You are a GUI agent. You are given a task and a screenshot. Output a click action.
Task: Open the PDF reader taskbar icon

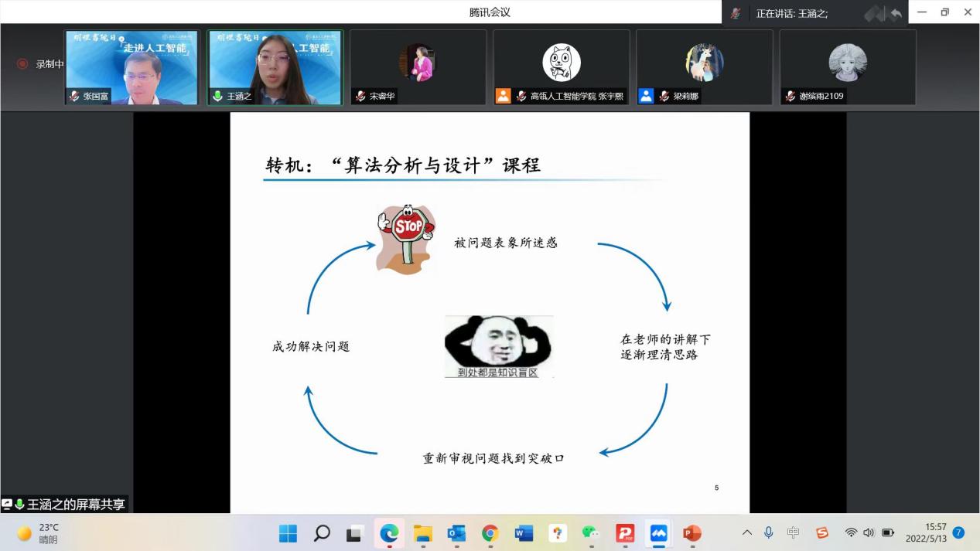(624, 533)
